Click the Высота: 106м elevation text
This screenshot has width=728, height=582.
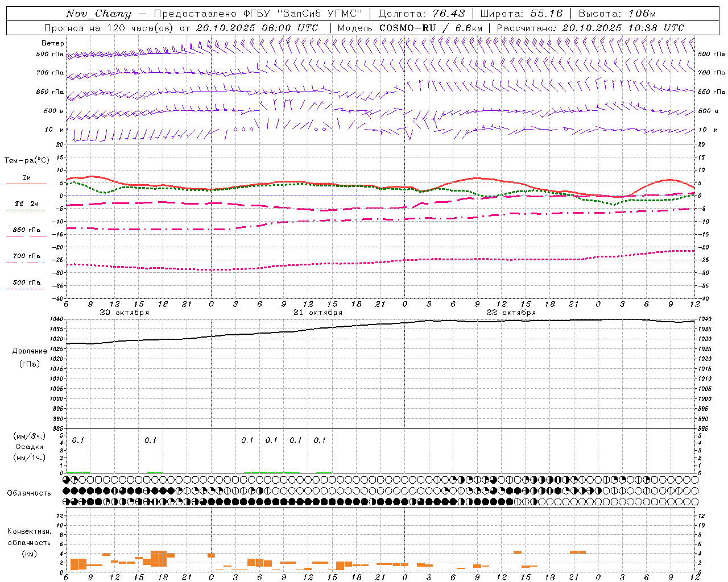point(617,14)
